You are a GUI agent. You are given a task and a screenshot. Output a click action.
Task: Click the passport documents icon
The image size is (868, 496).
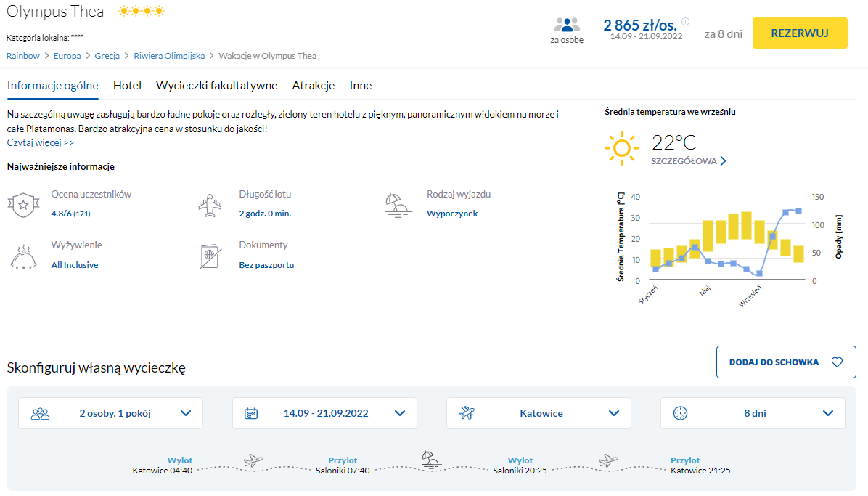pos(210,256)
